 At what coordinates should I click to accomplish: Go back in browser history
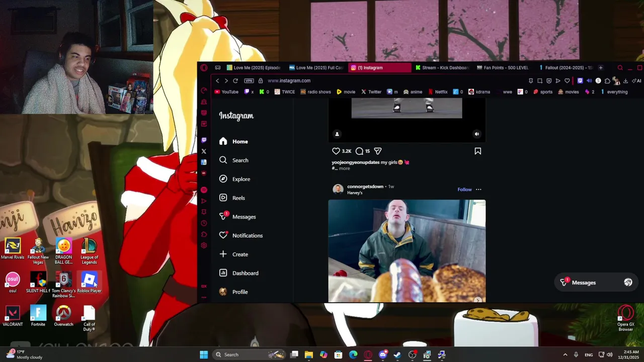(217, 81)
